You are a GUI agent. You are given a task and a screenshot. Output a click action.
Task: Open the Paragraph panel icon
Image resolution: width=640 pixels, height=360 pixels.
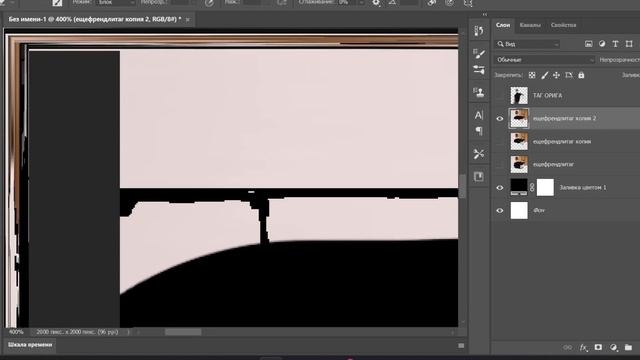click(x=479, y=131)
